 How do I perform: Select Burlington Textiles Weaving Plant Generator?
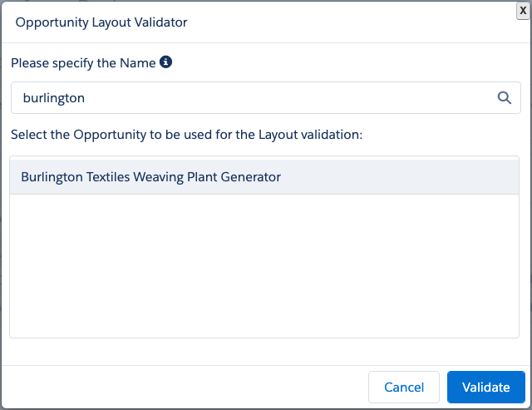click(151, 177)
